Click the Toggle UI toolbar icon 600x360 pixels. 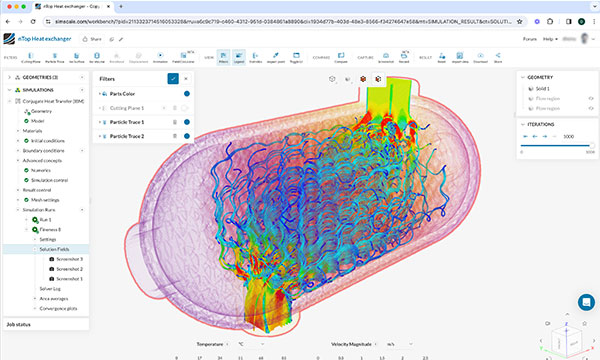point(296,57)
